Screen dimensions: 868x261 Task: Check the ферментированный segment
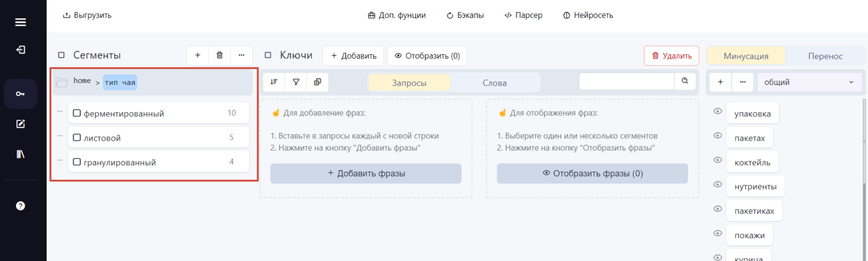[77, 113]
